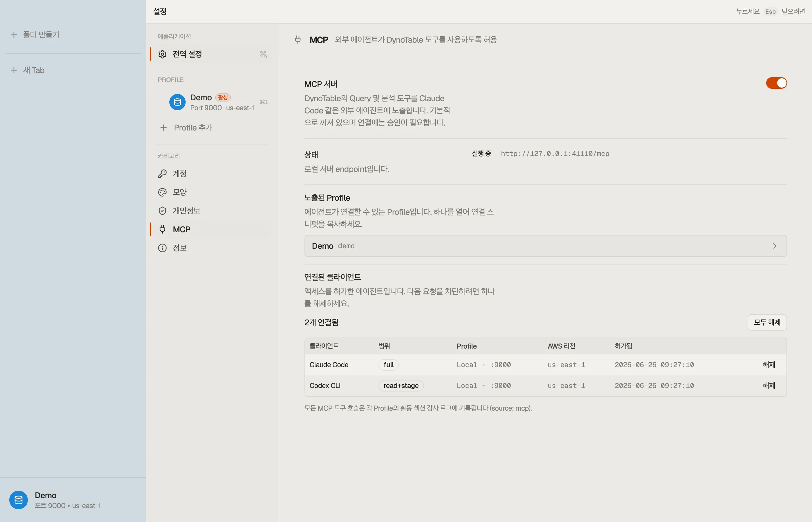
Task: Click the read+stage scope badge
Action: click(x=401, y=386)
